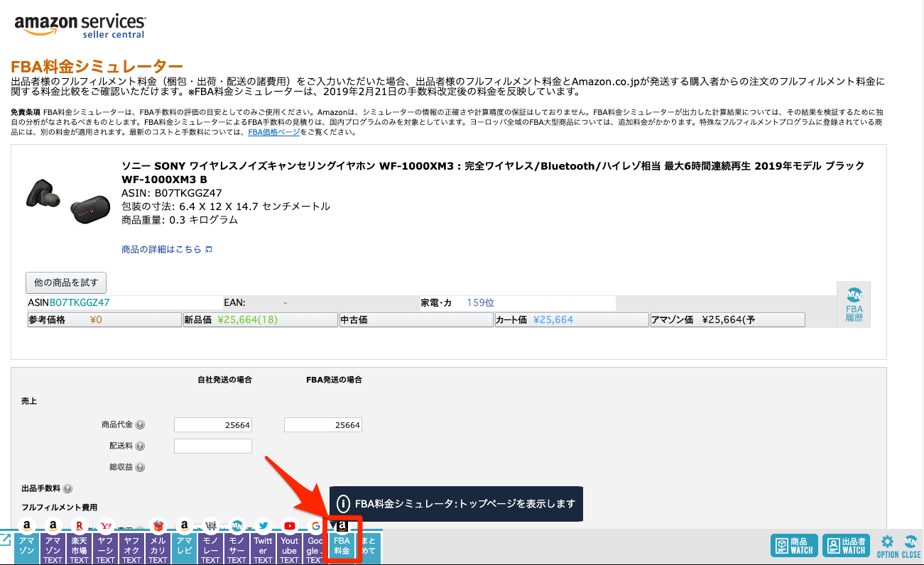
Task: Open the 出品者 WATCH button
Action: click(x=845, y=546)
